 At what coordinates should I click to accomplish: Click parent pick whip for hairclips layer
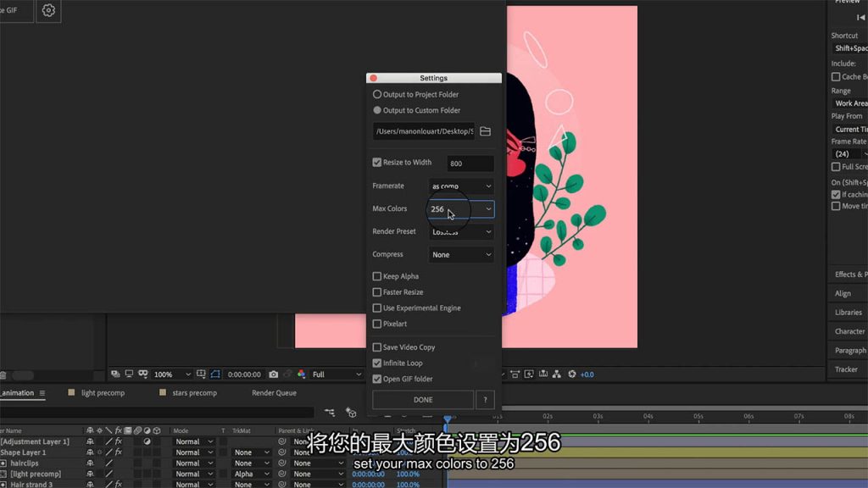(282, 463)
